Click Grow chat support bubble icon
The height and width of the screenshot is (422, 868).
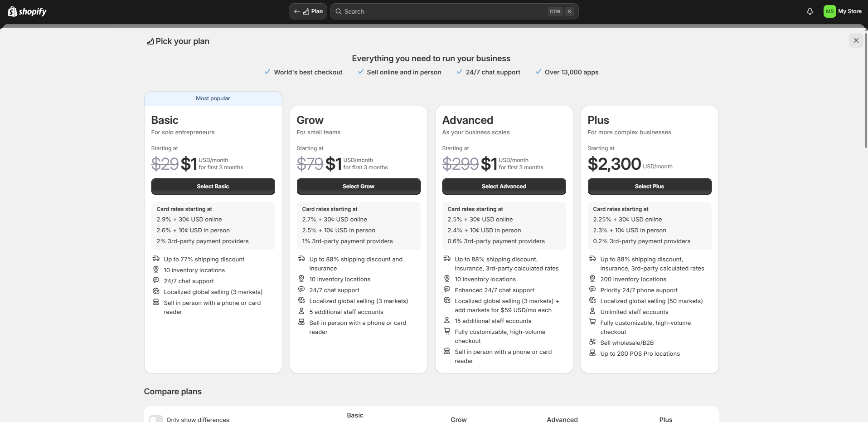(301, 290)
